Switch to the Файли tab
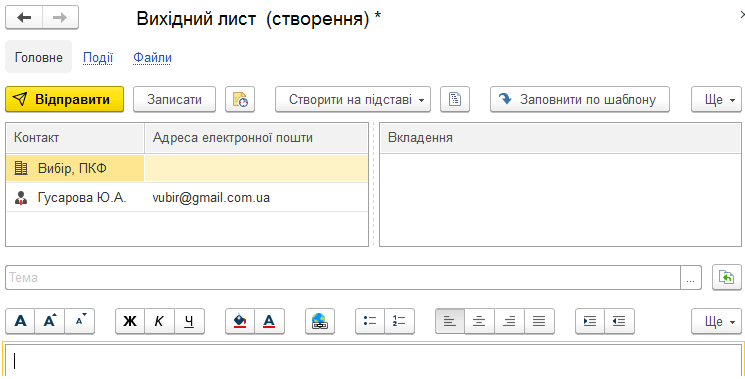 [x=152, y=58]
